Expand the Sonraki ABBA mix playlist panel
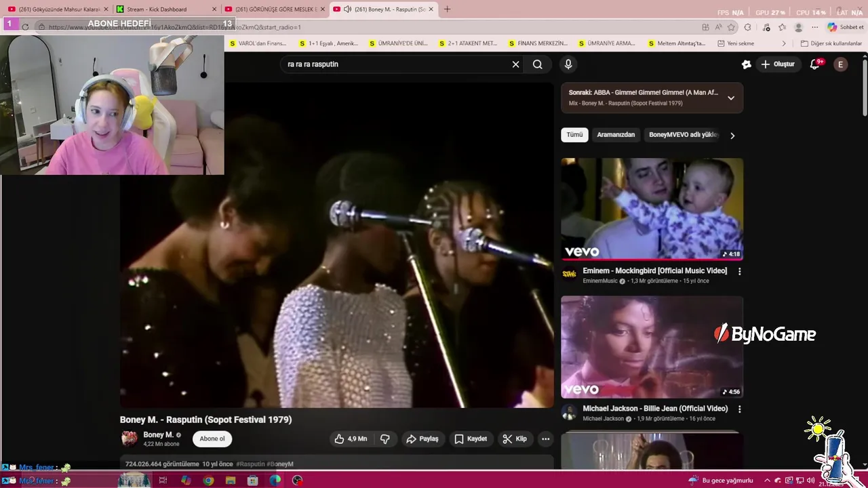The height and width of the screenshot is (488, 868). 731,98
